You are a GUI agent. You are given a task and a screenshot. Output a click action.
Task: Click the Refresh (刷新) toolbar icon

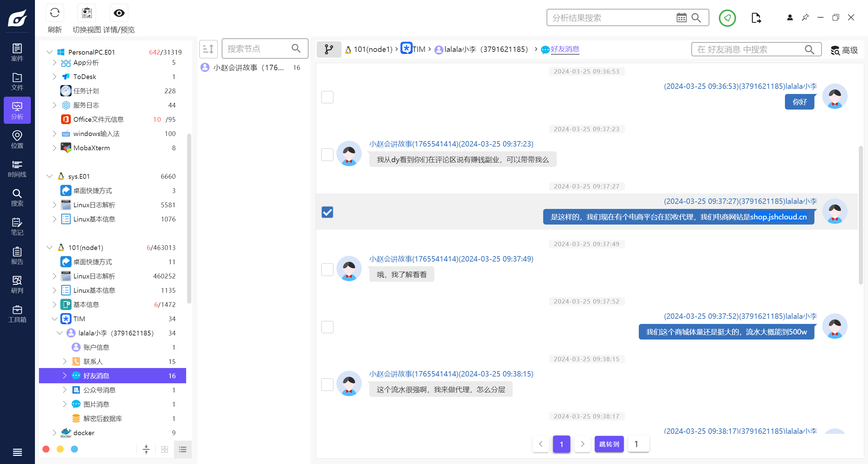pos(55,13)
